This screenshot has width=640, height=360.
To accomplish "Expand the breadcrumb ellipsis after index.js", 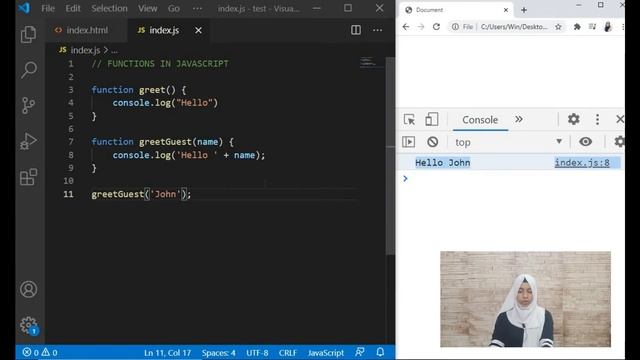I will click(x=114, y=50).
